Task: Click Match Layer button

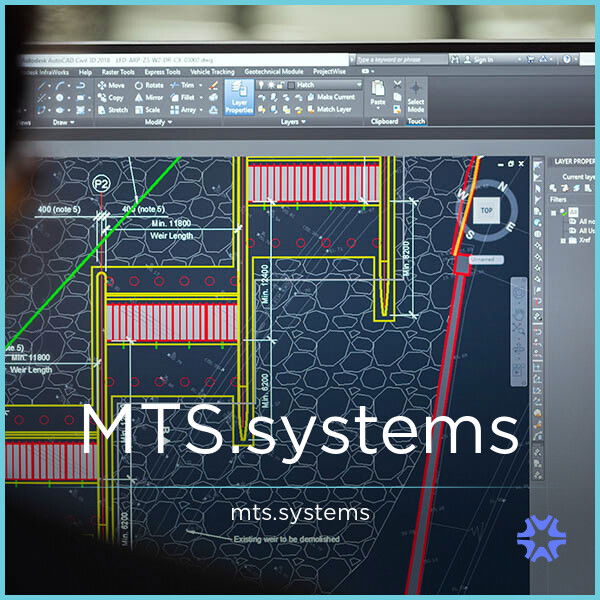Action: click(329, 109)
